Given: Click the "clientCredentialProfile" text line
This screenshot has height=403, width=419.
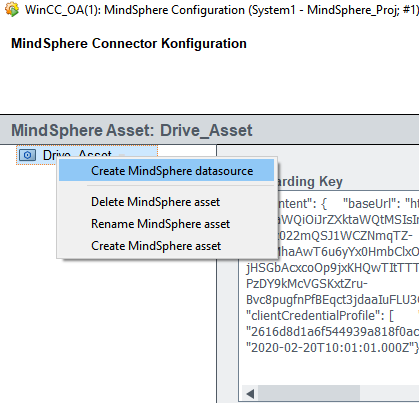Looking at the screenshot, I should point(320,315).
